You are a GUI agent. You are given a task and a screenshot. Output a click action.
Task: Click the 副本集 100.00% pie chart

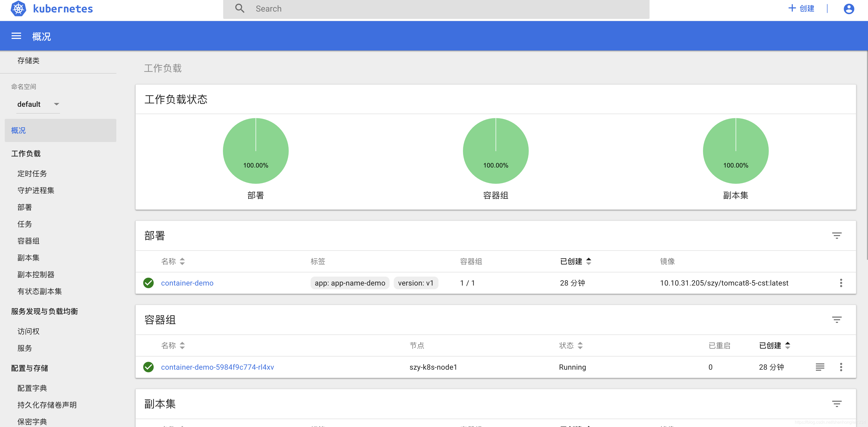click(736, 151)
